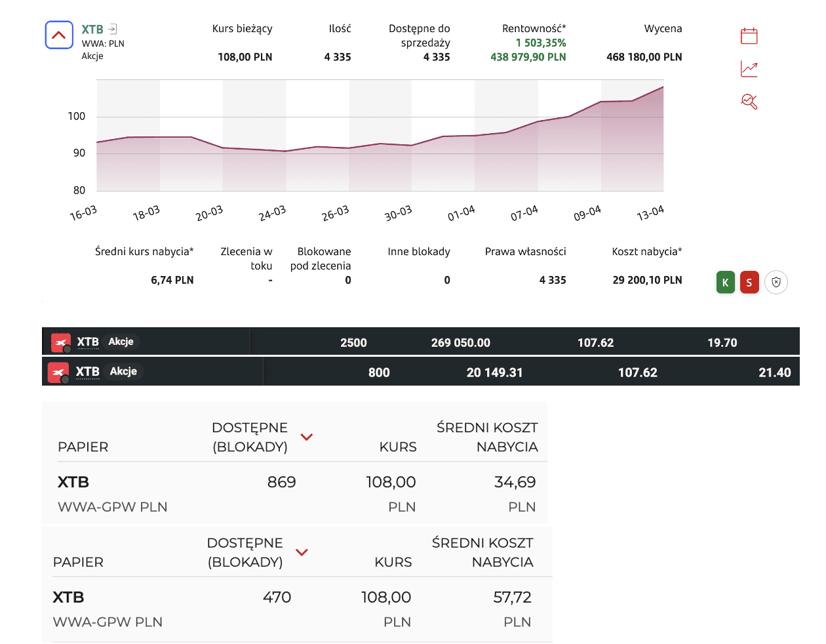Screen dimensions: 826x644
Task: Open the calendar icon
Action: 749,35
